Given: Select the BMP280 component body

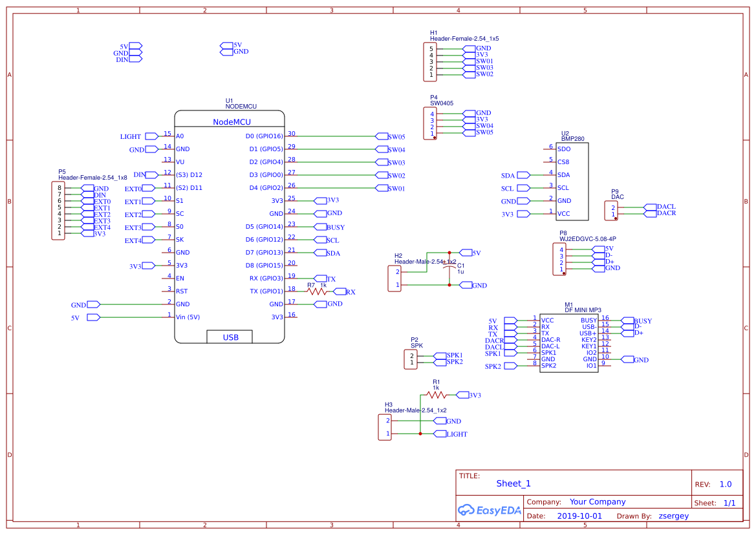Looking at the screenshot, I should point(572,182).
